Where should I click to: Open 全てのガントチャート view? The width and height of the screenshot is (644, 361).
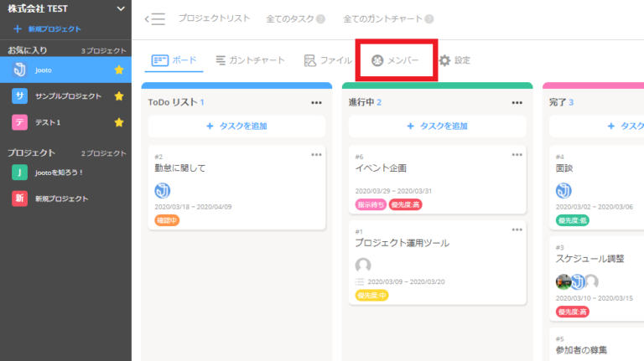(382, 19)
